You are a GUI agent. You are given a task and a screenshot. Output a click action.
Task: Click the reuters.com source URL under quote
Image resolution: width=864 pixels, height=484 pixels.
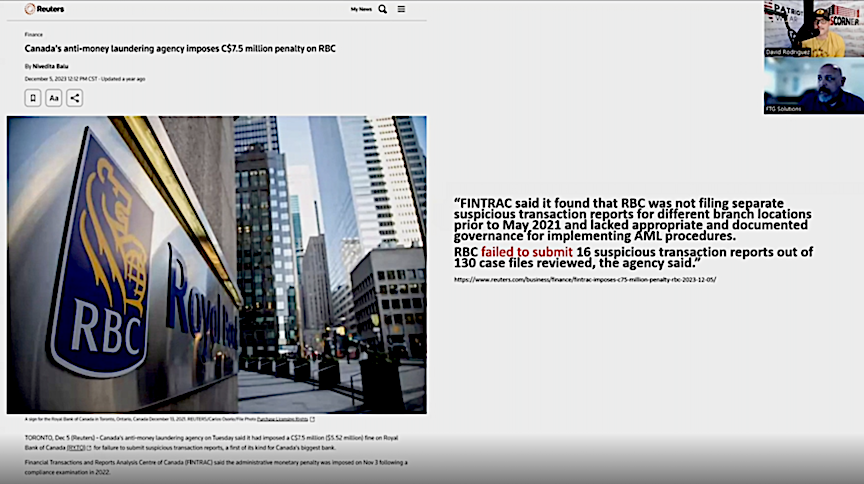pyautogui.click(x=584, y=279)
